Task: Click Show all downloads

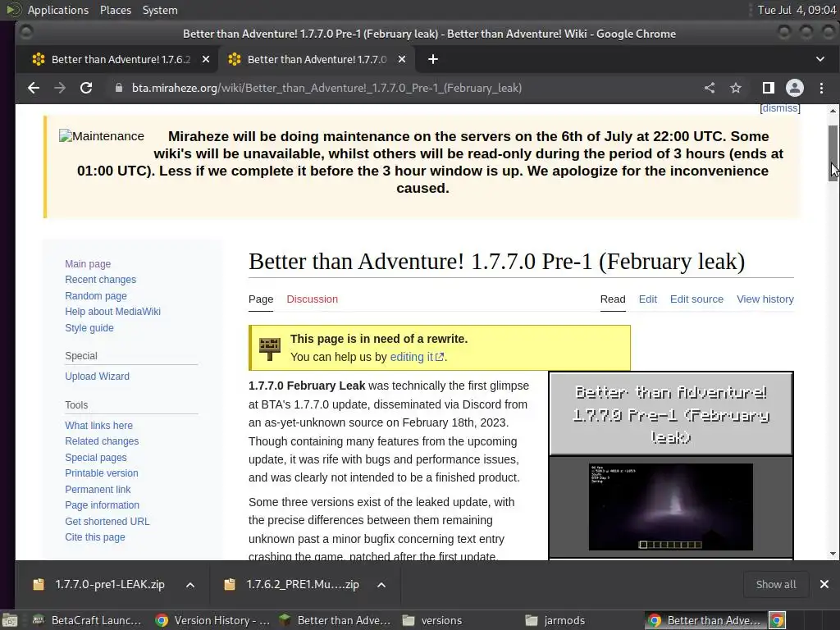Action: click(776, 584)
